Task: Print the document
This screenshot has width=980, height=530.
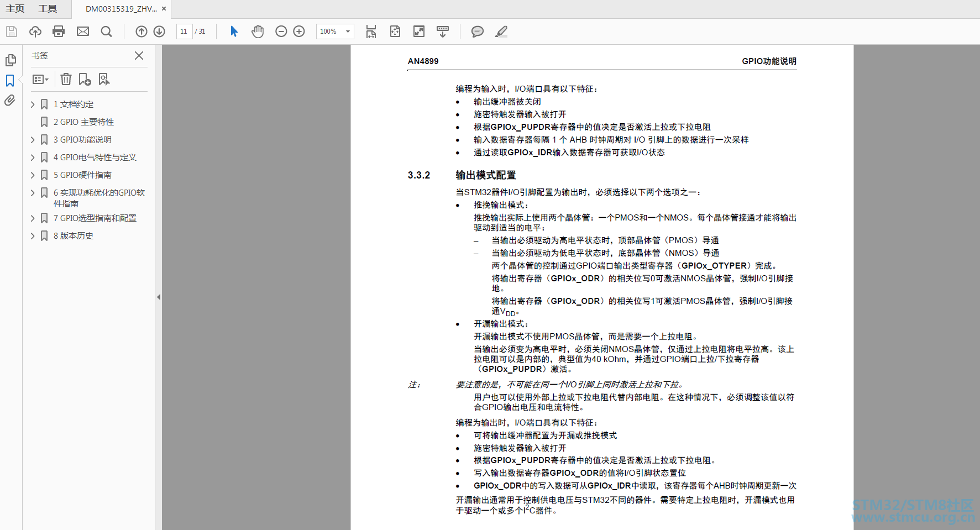Action: pyautogui.click(x=59, y=32)
